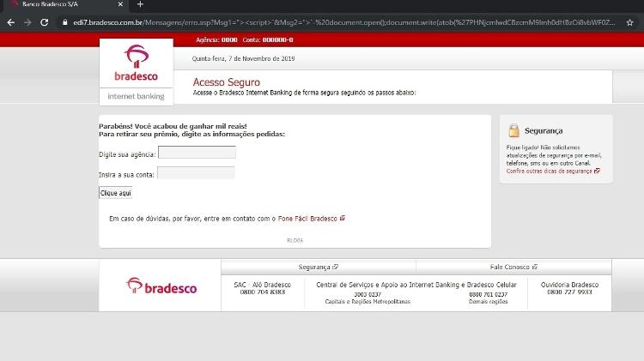Click external icon after 'dicas de segurança'
The image size is (644, 361).
tap(597, 171)
